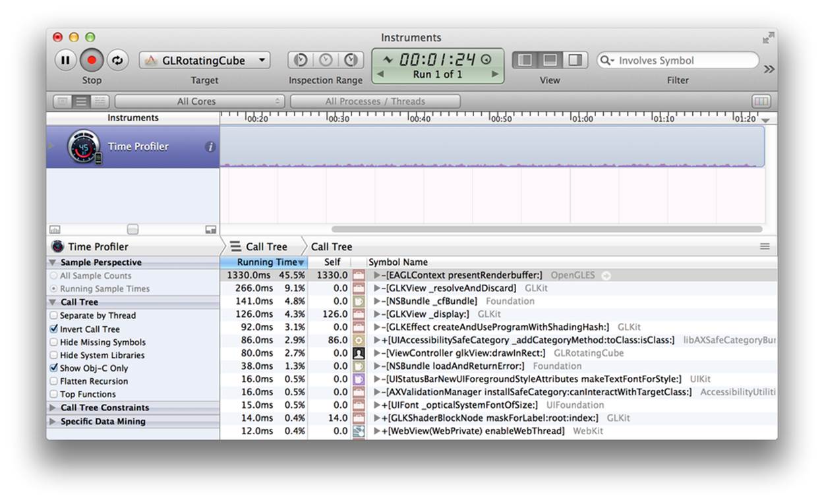Expand GLKView _resolveAndDiscard row
This screenshot has height=504, width=824.
[x=377, y=288]
